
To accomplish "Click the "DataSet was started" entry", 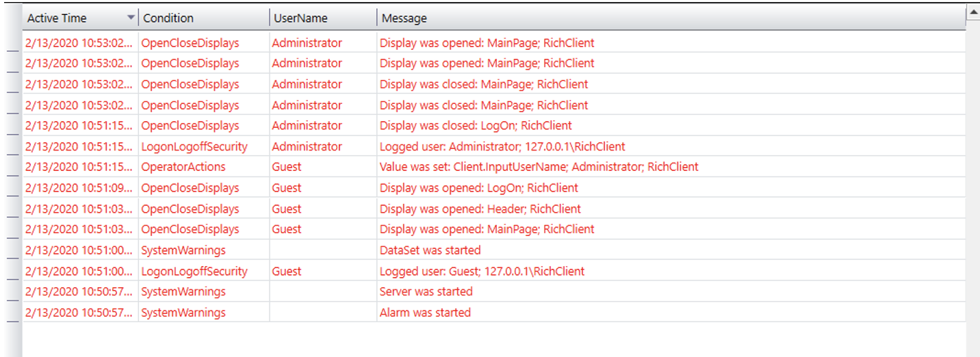I will coord(430,250).
